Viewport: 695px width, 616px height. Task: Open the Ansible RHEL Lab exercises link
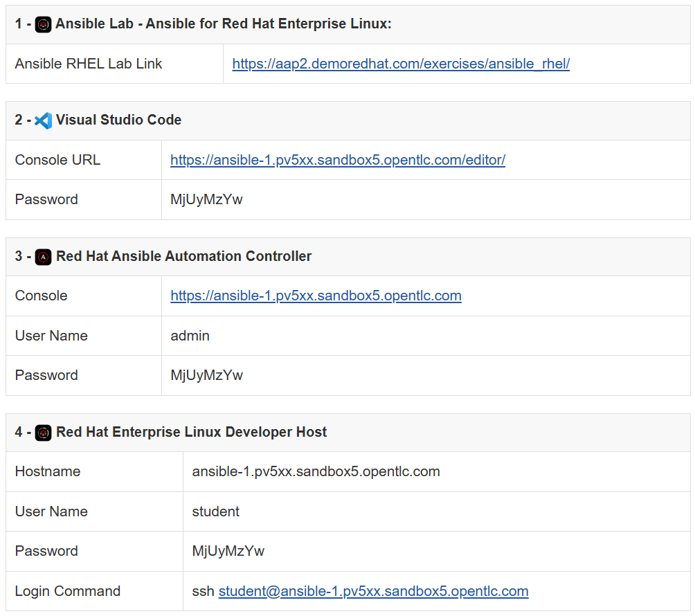click(401, 64)
